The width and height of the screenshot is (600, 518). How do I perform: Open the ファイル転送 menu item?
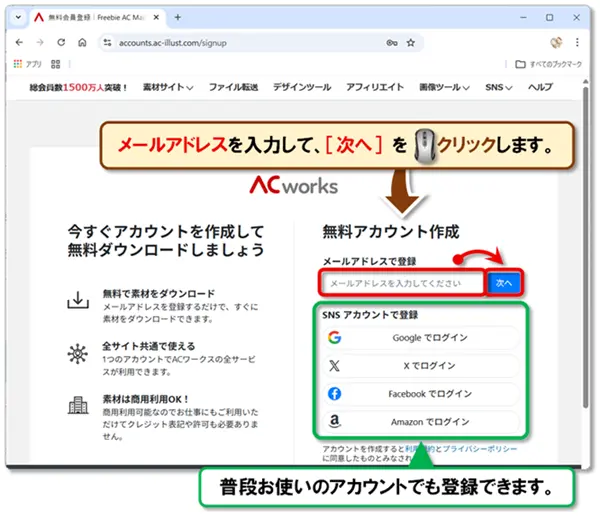233,87
